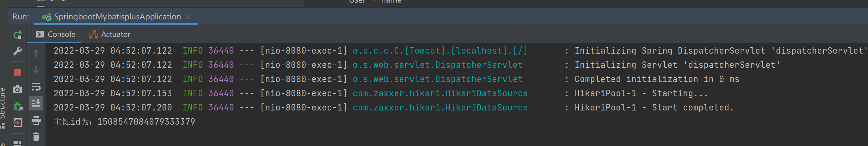868x146 pixels.
Task: Click the Exit icon with red arrow
Action: click(17, 123)
